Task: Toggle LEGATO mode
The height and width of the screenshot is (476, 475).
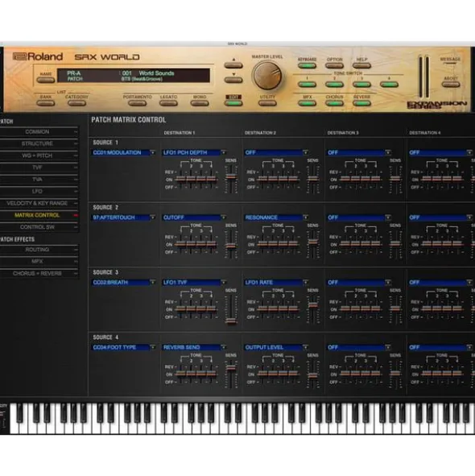Action: (168, 103)
